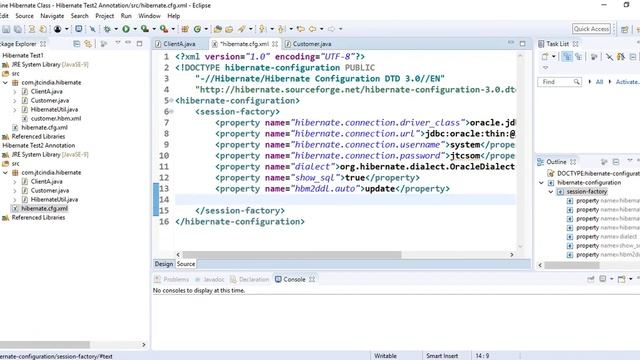Click the Package Explorer horizontal scrollbar

(44, 344)
